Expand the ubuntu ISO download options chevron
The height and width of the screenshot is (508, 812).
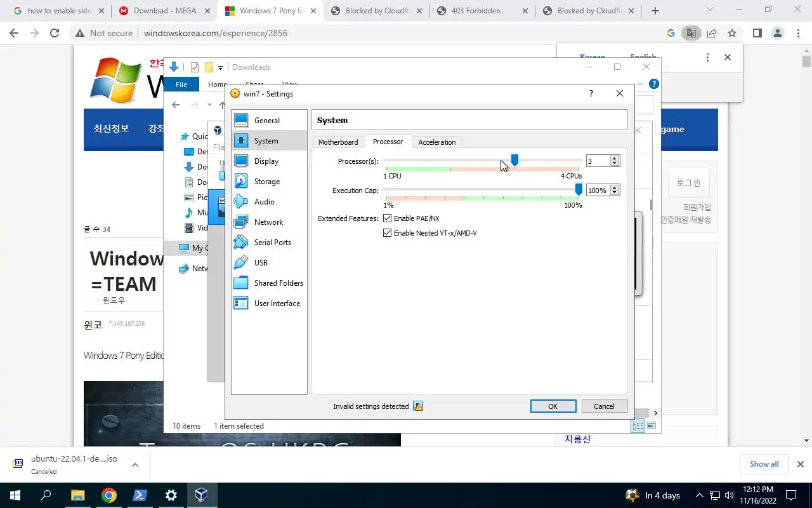(x=135, y=465)
